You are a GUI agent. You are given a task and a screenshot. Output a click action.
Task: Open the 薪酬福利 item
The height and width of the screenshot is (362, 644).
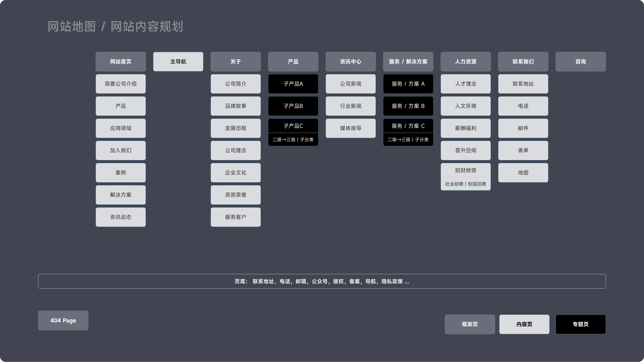coord(466,128)
